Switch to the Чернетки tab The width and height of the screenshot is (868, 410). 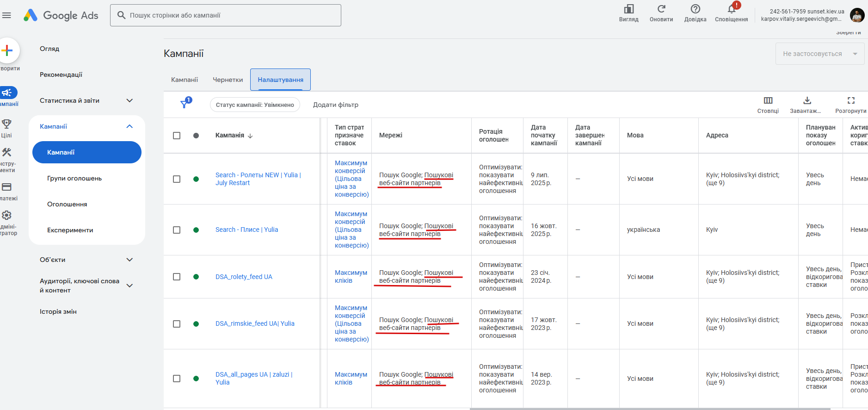pos(228,80)
